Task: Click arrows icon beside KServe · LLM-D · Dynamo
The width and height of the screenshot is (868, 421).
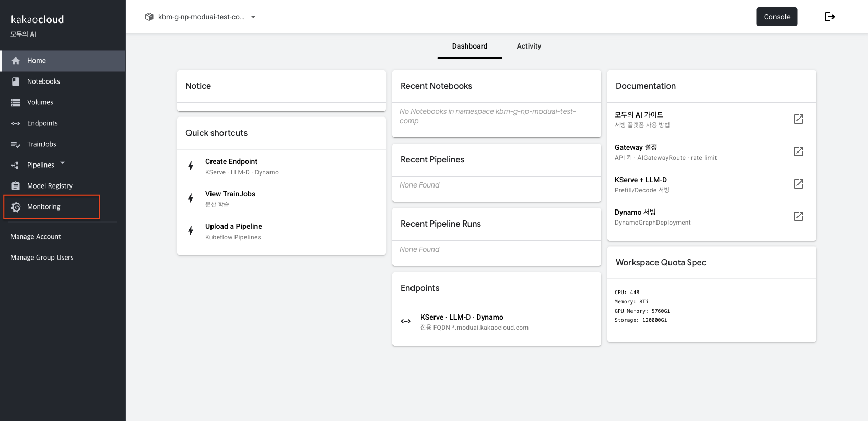Action: tap(406, 321)
